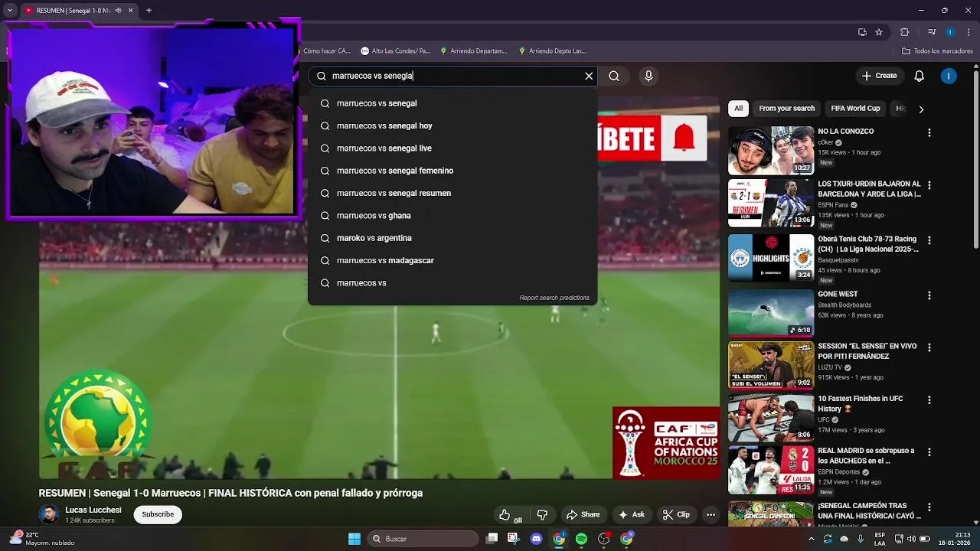
Task: Select suggestion 'maroko vs argentina'
Action: click(452, 238)
